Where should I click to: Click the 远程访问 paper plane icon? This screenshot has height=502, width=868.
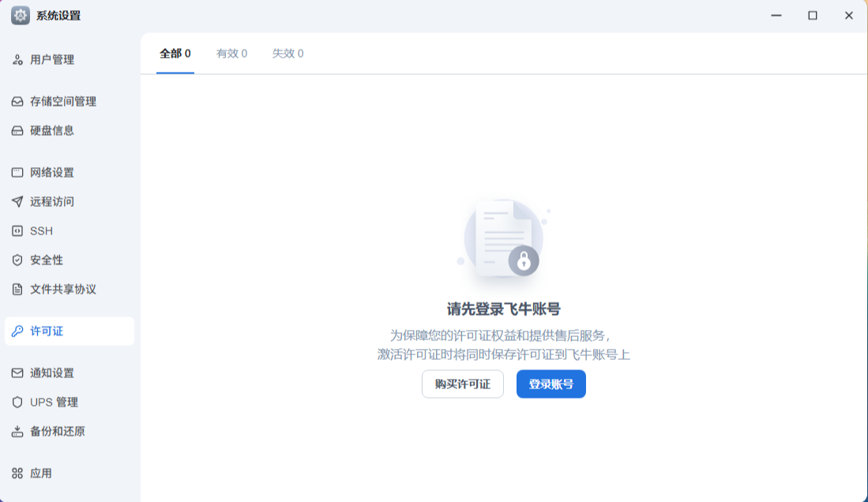[x=17, y=201]
